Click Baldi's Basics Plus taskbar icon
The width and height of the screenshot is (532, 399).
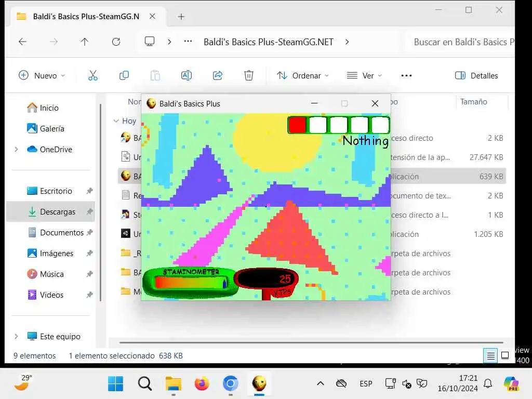click(259, 384)
